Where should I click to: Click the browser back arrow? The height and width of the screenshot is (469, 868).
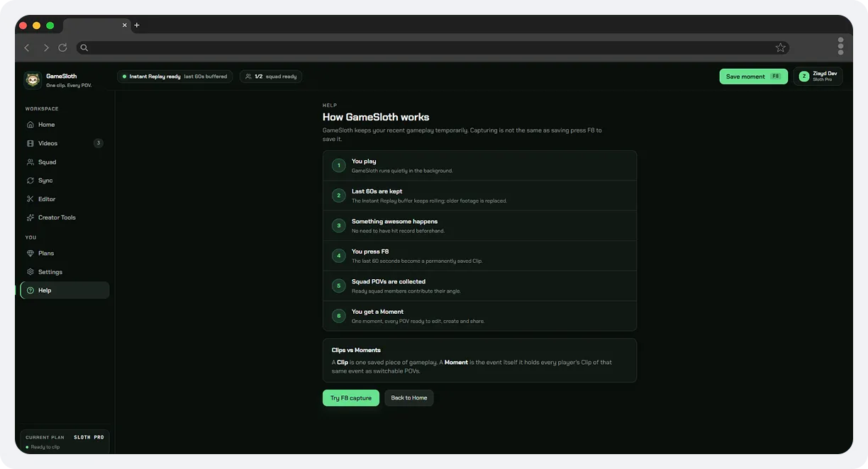[27, 47]
